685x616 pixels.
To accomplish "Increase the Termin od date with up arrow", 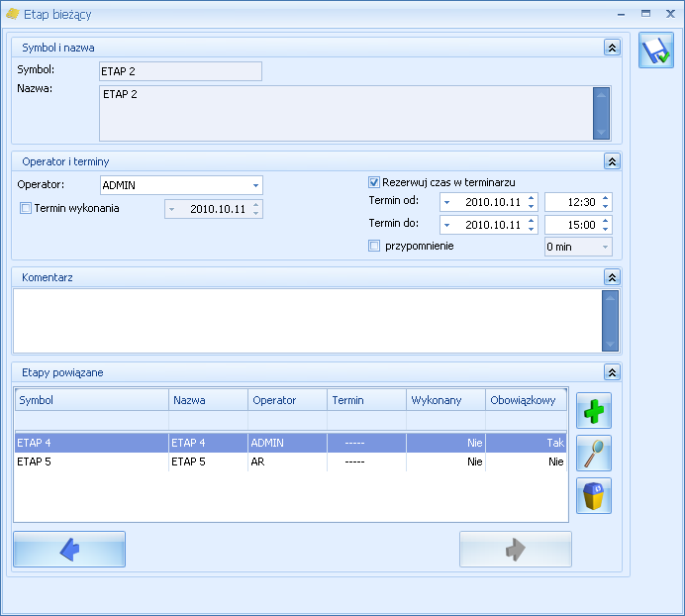I will coord(531,198).
